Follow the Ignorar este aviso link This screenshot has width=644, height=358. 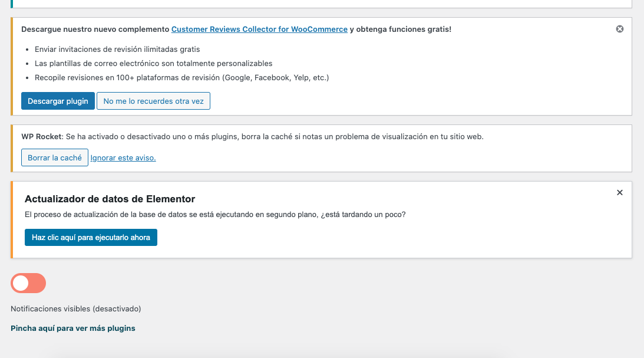[x=123, y=158]
